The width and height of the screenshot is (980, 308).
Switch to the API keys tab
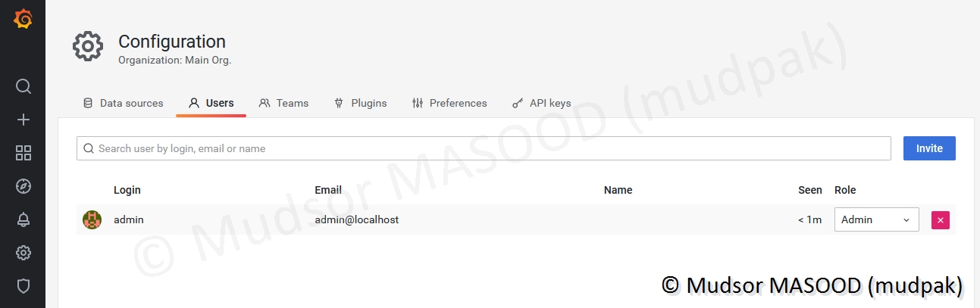tap(542, 103)
